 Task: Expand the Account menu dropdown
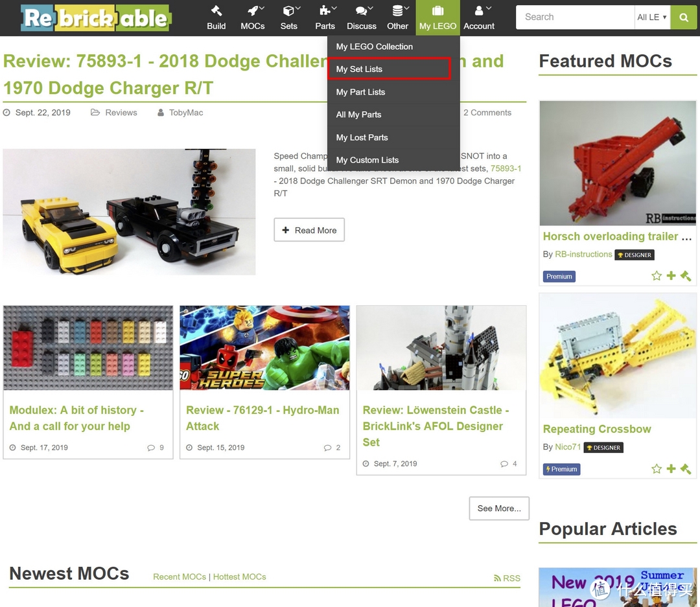coord(478,18)
